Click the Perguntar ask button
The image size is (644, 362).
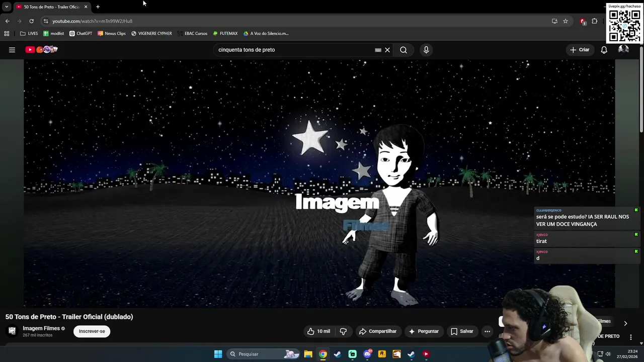click(424, 331)
